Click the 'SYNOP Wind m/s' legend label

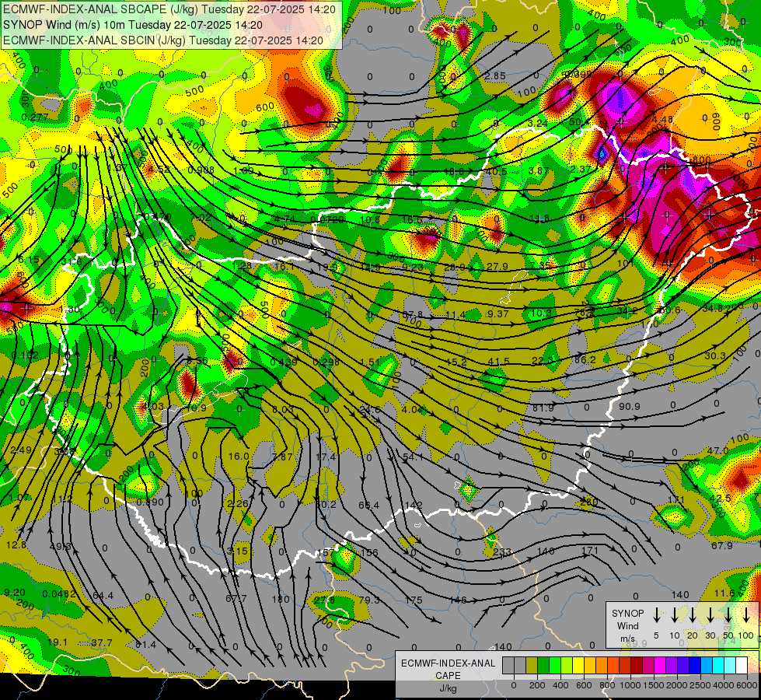pyautogui.click(x=627, y=625)
